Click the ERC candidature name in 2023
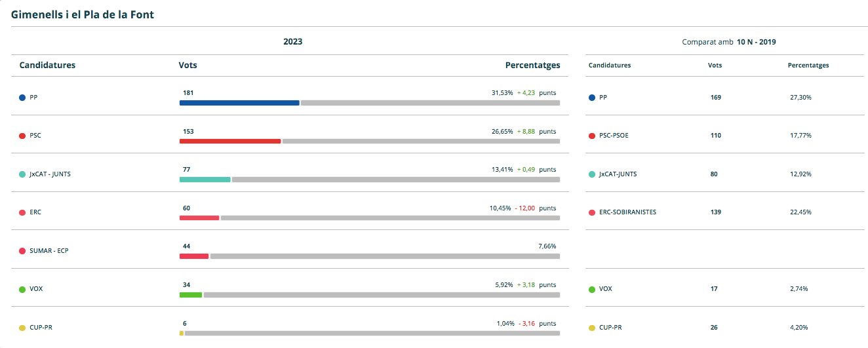This screenshot has width=868, height=348. click(x=35, y=212)
